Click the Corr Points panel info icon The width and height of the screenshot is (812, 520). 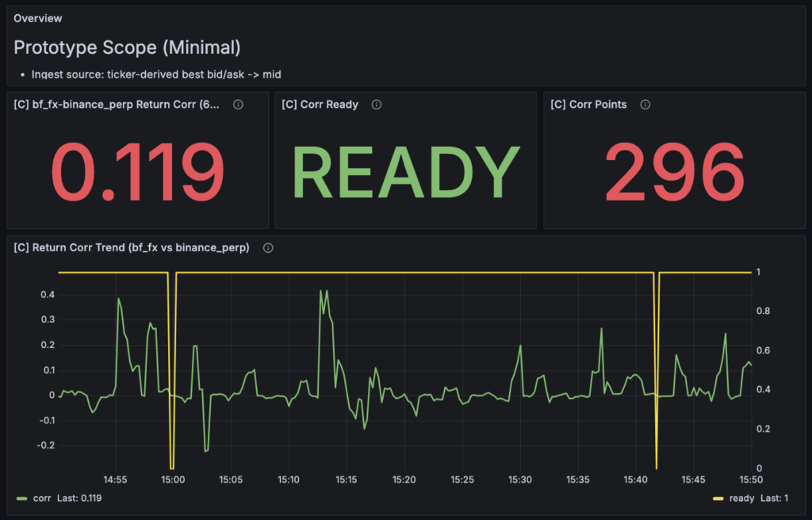pyautogui.click(x=645, y=105)
